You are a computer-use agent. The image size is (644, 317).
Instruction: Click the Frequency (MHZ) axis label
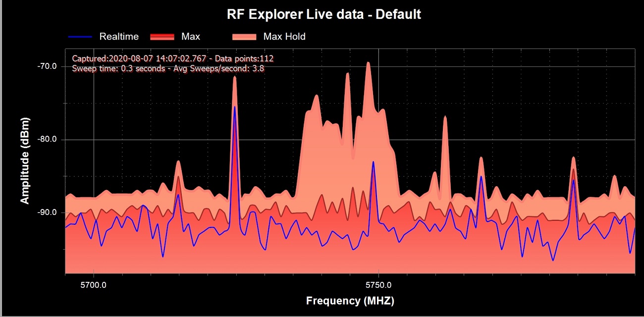(350, 301)
